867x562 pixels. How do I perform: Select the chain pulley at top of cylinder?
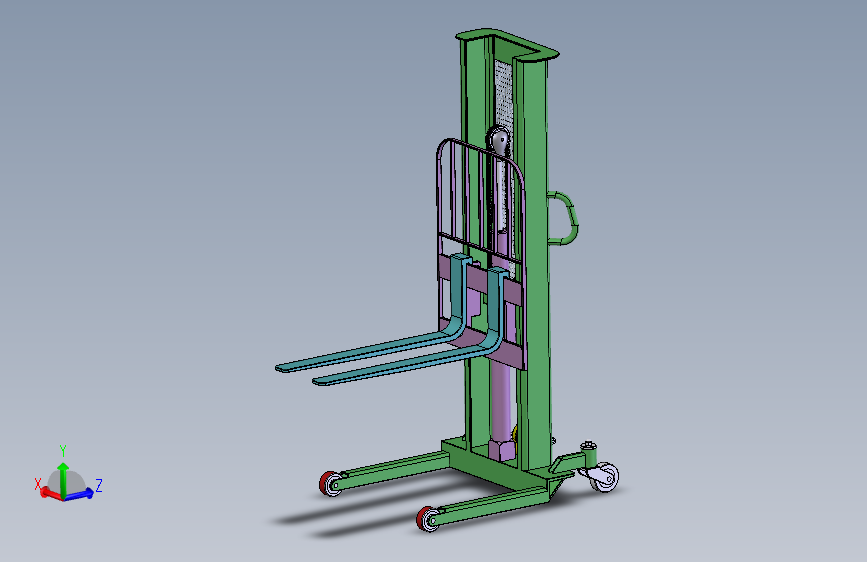[499, 142]
